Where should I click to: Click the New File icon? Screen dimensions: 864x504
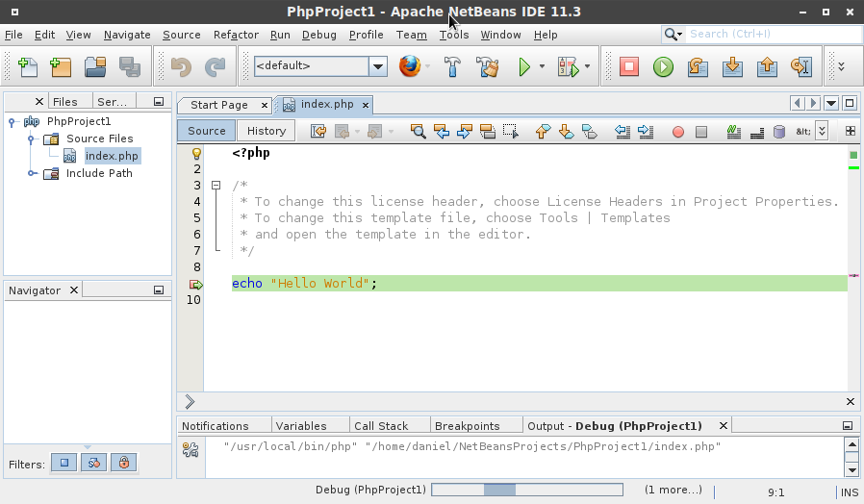click(x=28, y=67)
